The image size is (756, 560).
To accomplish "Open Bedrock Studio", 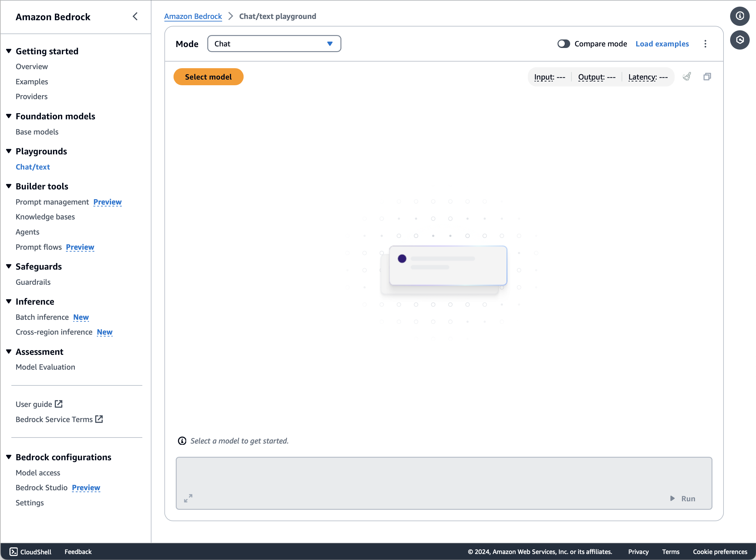I will 41,487.
